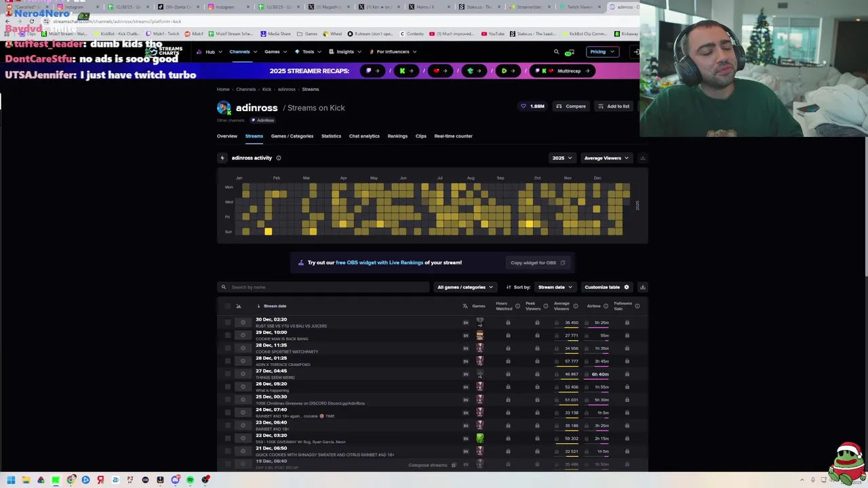Open the site search magnifier icon
Screen dimensions: 868x488
(x=557, y=52)
